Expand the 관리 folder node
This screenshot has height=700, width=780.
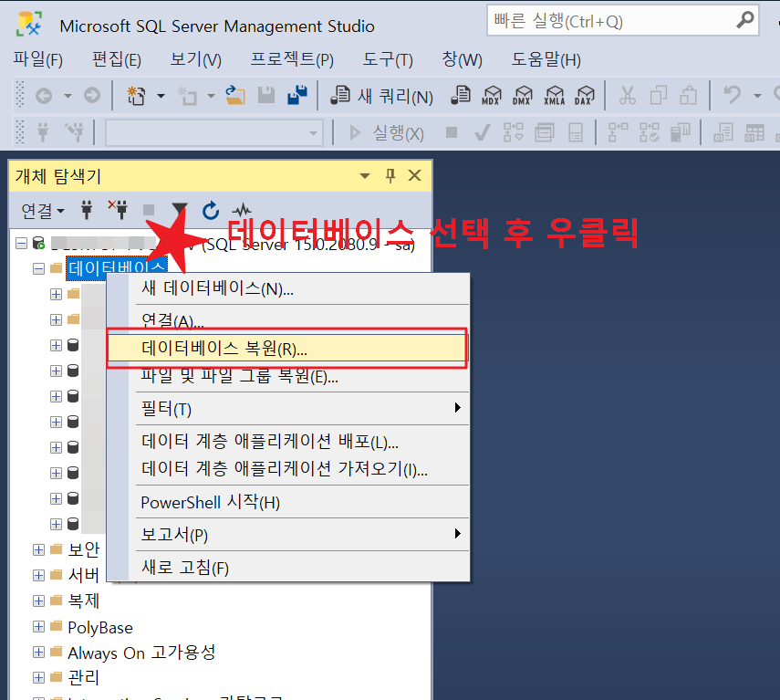click(x=39, y=677)
